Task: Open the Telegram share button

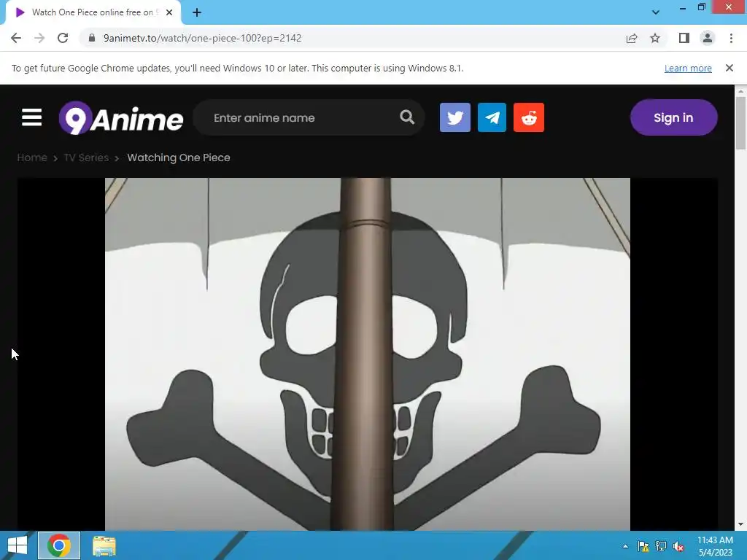Action: (x=492, y=117)
